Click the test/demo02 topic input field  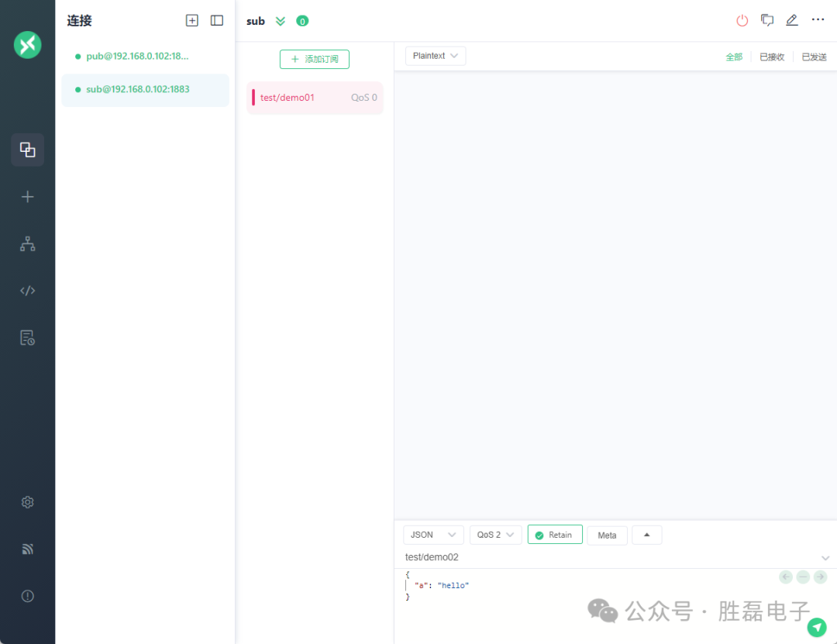point(608,557)
